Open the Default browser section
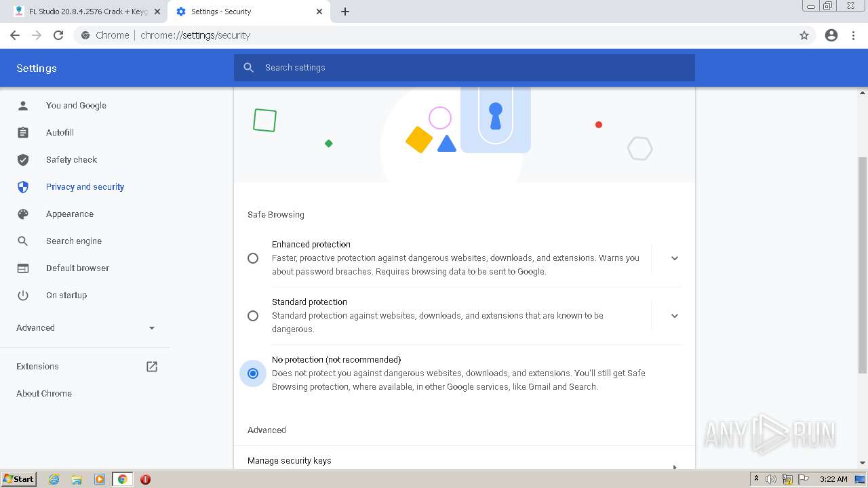This screenshot has width=868, height=488. 77,268
